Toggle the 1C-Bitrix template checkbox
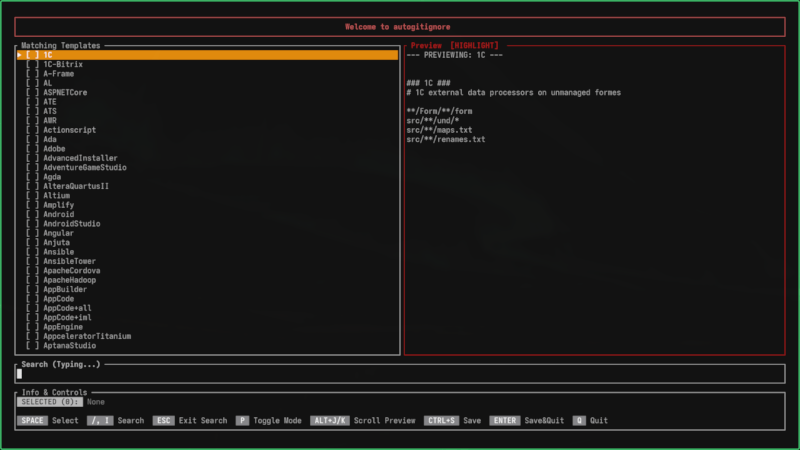 32,64
